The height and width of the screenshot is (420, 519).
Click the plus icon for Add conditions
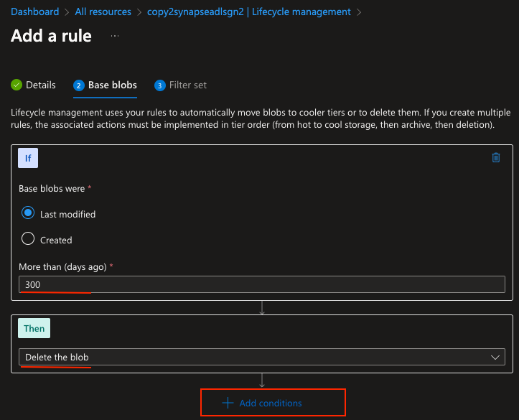pos(228,403)
